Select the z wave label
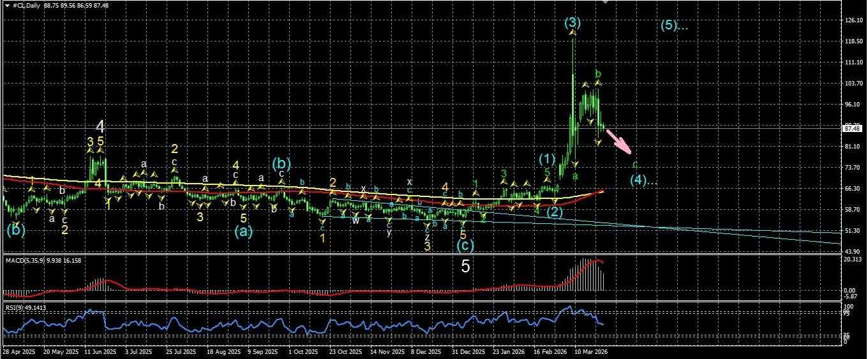The image size is (868, 359). (x=427, y=237)
